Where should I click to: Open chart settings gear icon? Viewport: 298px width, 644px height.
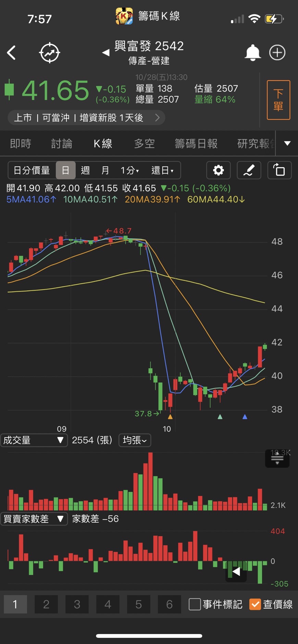click(x=218, y=170)
